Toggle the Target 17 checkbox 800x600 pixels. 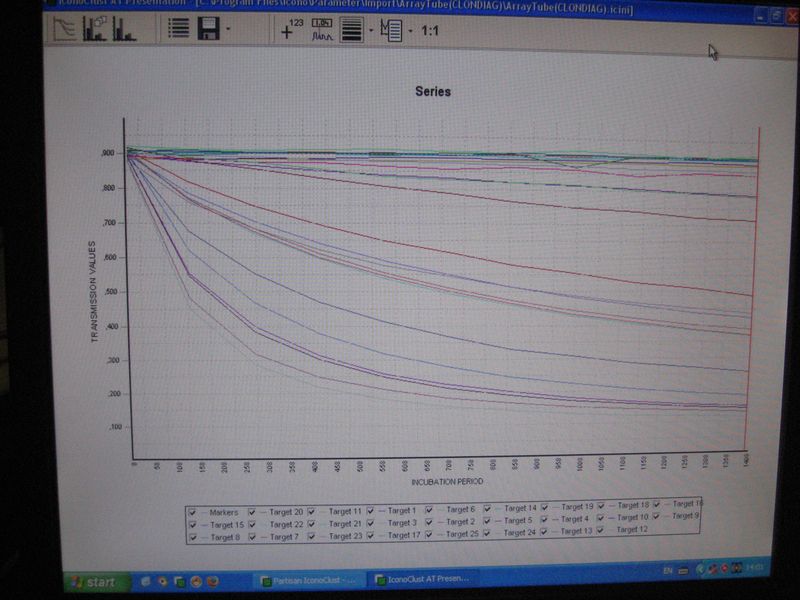pyautogui.click(x=370, y=535)
